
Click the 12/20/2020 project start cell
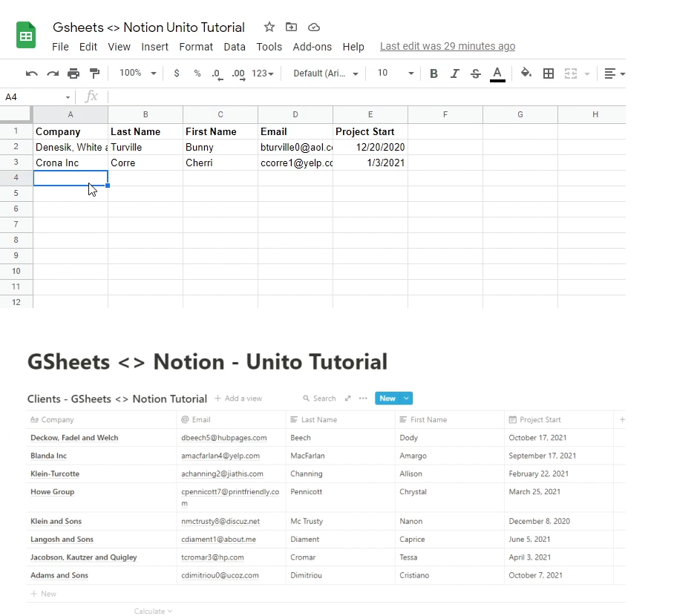pyautogui.click(x=370, y=147)
